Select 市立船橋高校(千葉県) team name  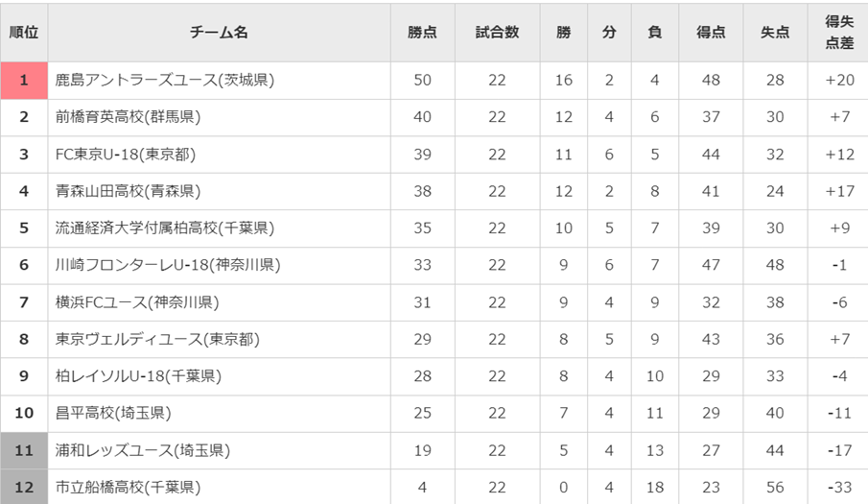[x=128, y=487]
